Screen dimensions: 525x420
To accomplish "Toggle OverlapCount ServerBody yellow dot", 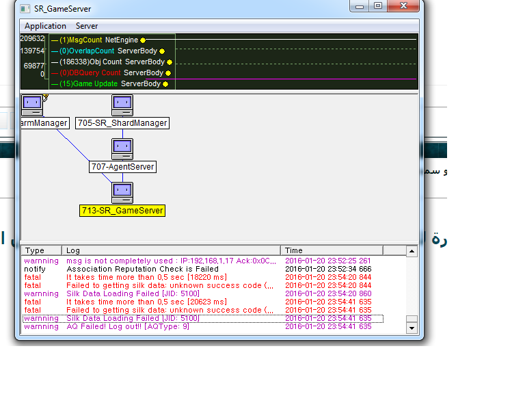I will [162, 51].
